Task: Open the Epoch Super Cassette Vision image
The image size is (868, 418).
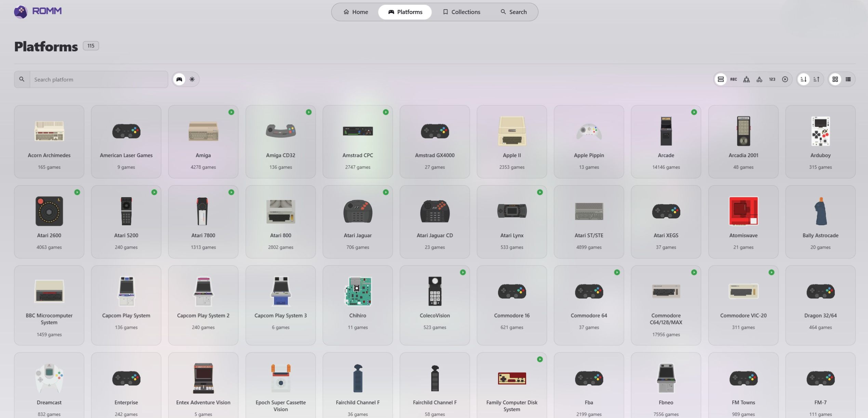Action: 281,378
